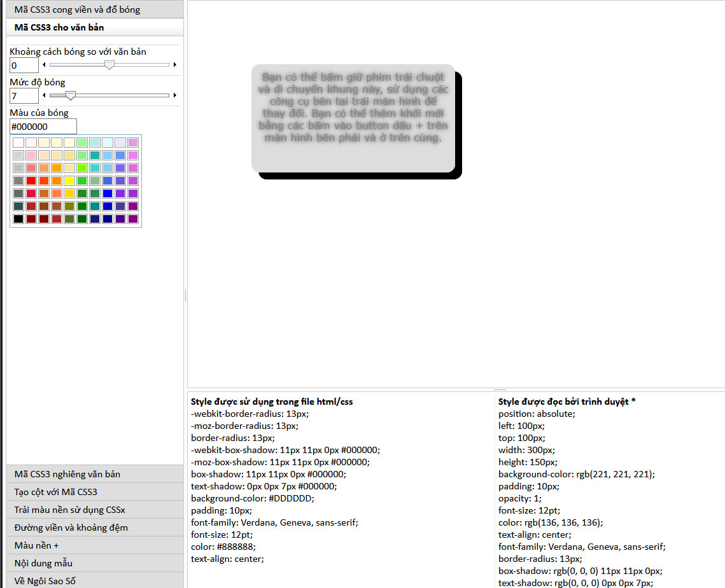725x588 pixels.
Task: Pick the black swatch in the shadow palette
Action: pos(18,219)
